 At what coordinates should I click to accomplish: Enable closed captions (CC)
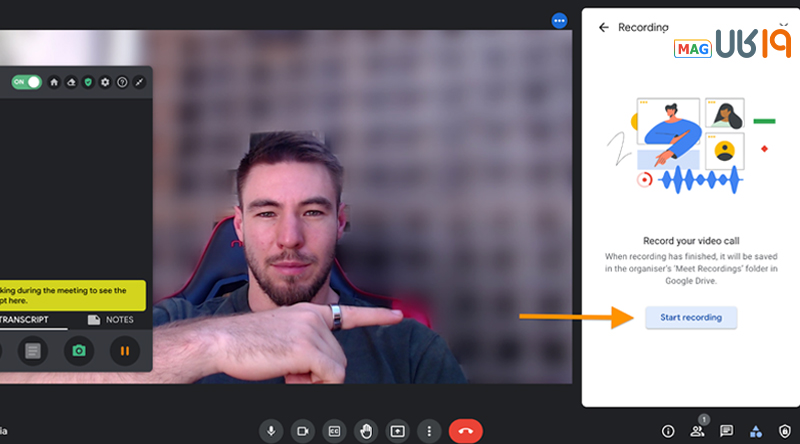click(x=334, y=431)
